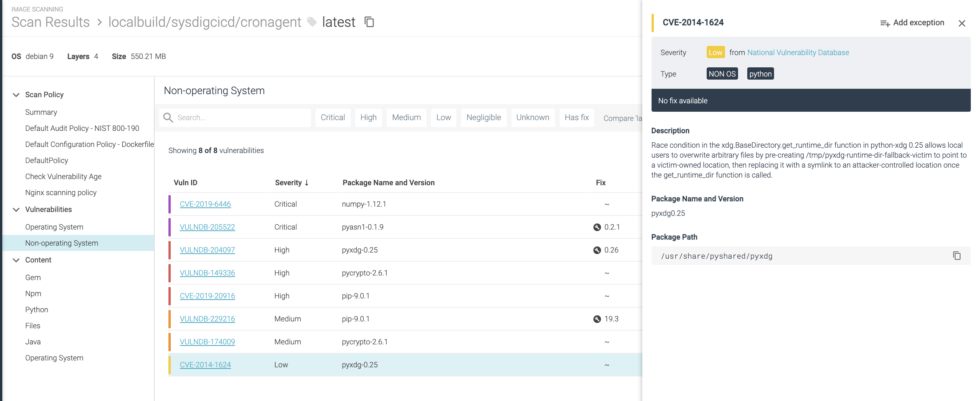Toggle the High severity filter
Screen dimensions: 980x401
click(368, 117)
